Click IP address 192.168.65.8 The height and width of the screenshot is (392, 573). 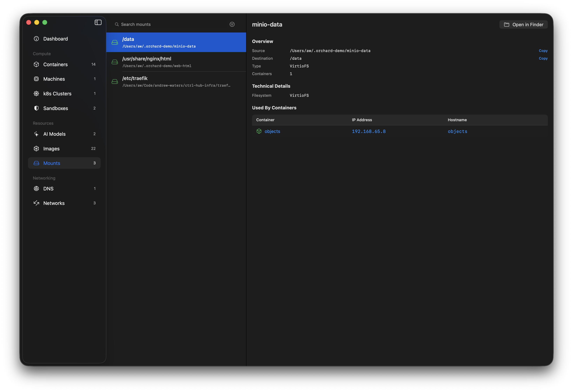pyautogui.click(x=369, y=131)
